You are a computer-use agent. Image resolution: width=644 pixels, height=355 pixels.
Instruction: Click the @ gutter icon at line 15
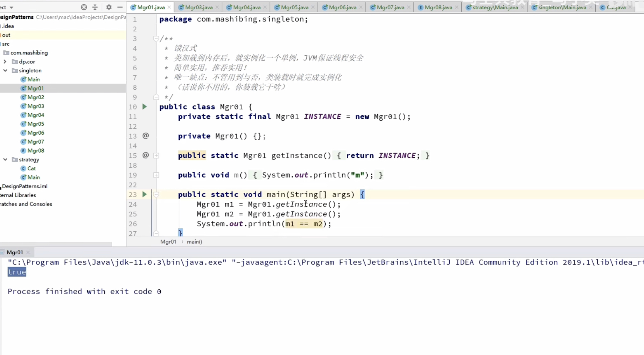pyautogui.click(x=146, y=155)
